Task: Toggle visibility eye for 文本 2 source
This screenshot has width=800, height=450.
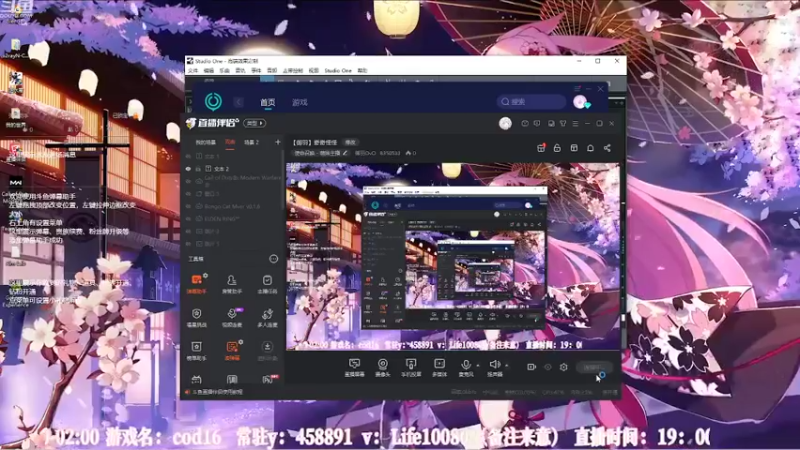Action: coord(188,168)
